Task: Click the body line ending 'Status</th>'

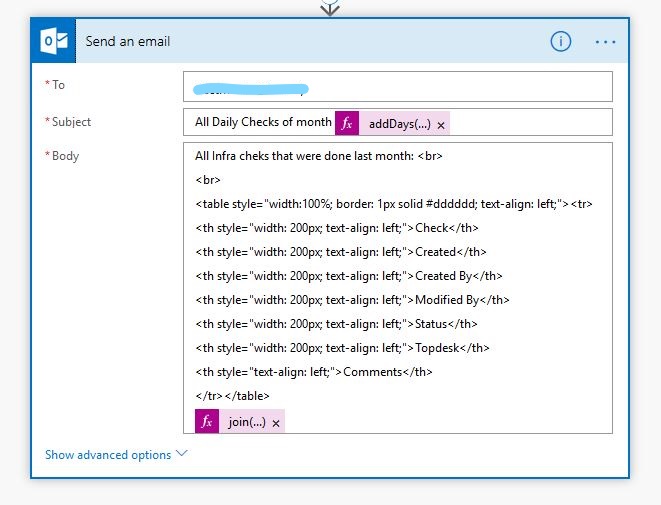Action: 336,324
